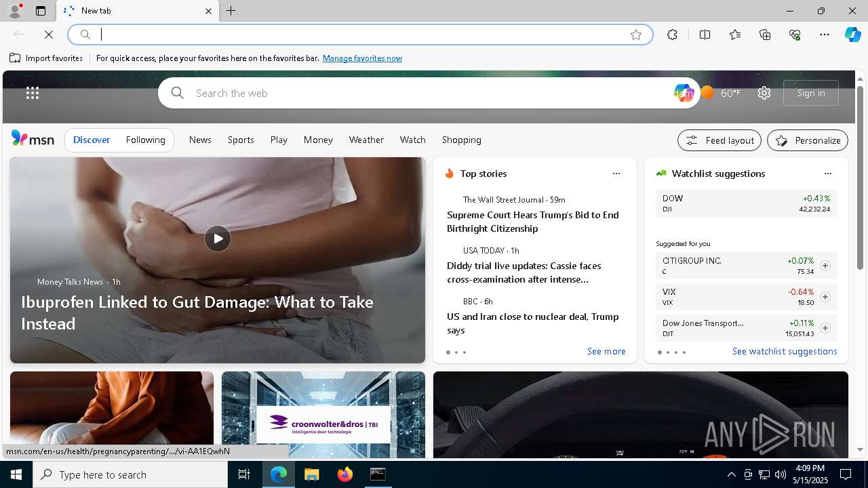Screen dimensions: 868x488
Task: Open Supreme Court Birthright Citizenship story
Action: click(532, 222)
